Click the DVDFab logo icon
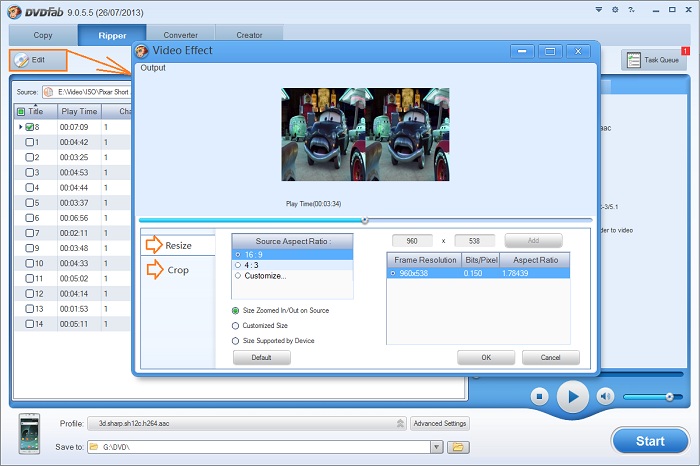Image resolution: width=700 pixels, height=466 pixels. (x=14, y=11)
